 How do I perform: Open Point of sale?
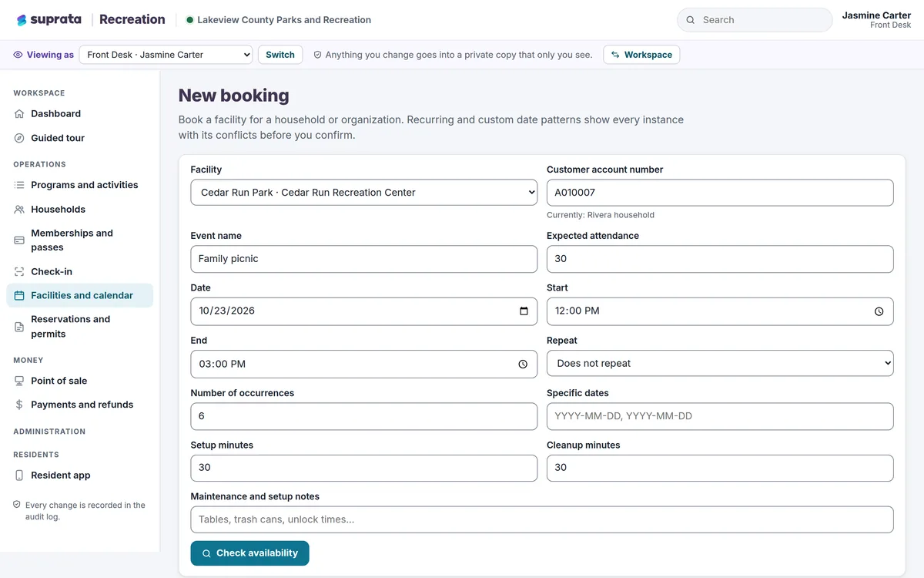tap(80, 381)
